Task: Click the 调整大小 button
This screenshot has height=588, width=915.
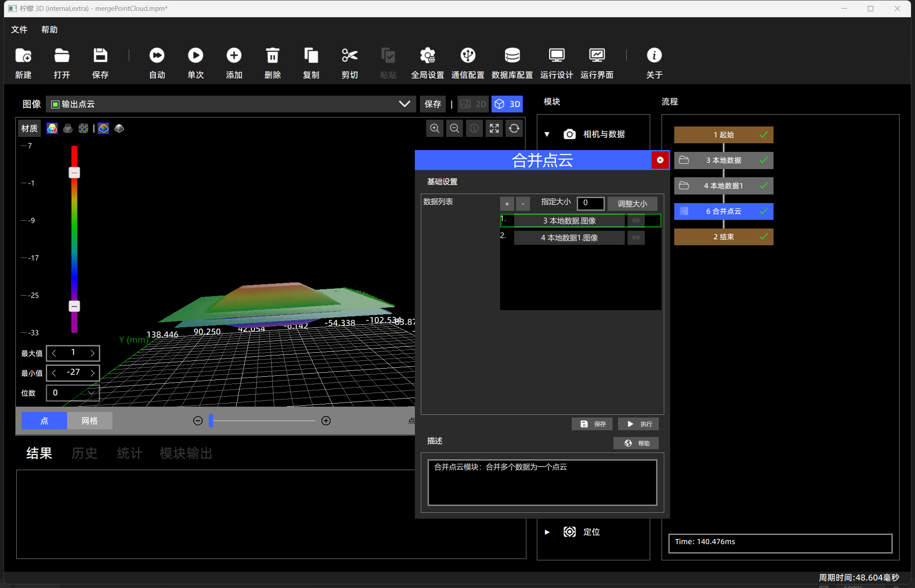Action: [632, 204]
